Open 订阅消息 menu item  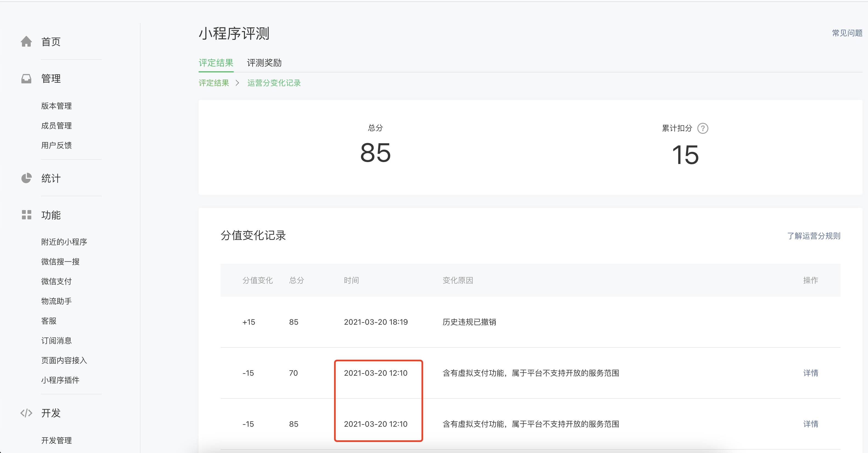point(56,341)
